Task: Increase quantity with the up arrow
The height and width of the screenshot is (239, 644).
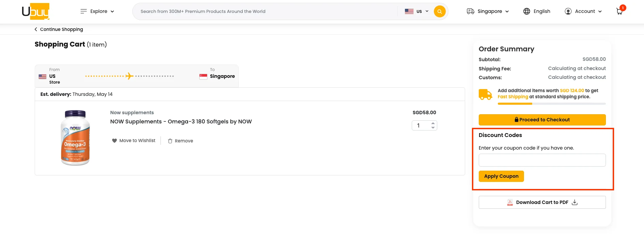Action: pos(433,123)
